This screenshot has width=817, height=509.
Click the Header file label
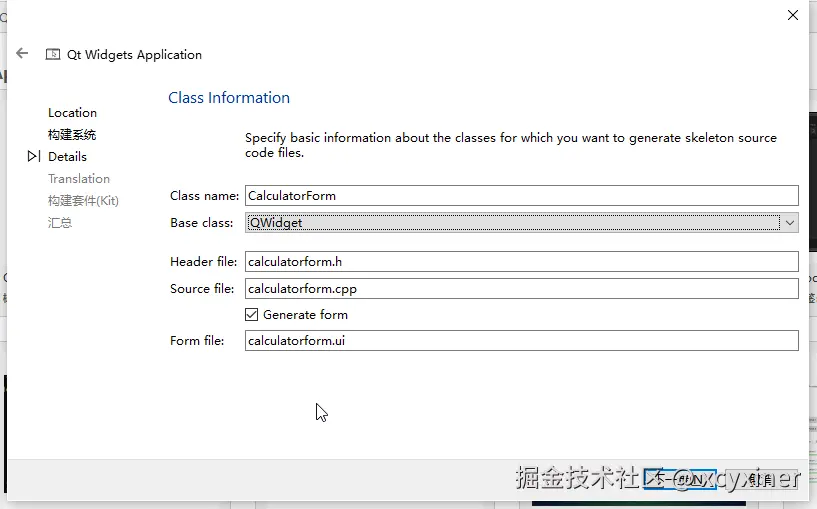203,262
